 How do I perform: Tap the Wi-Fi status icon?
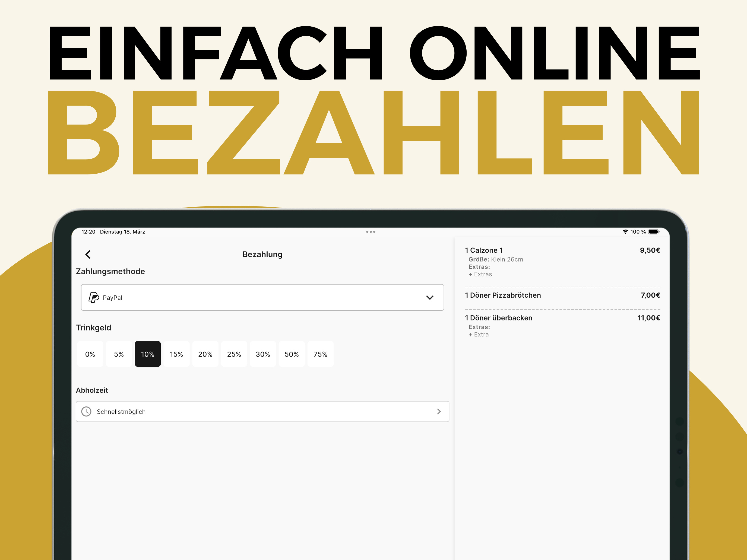click(x=625, y=232)
